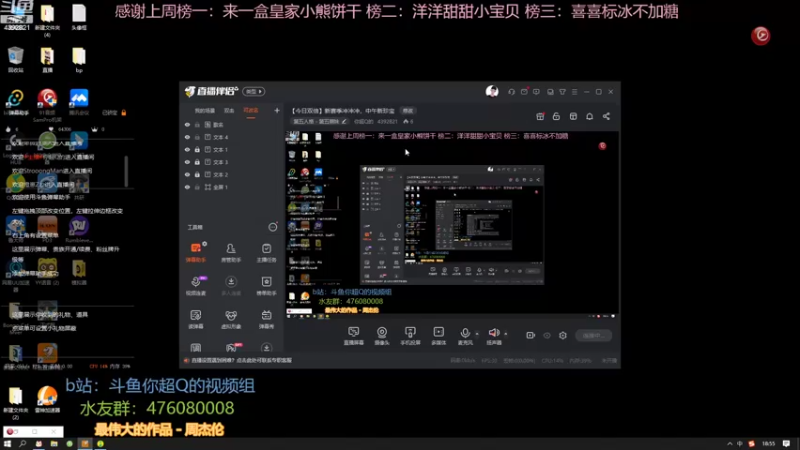Open stream settings gear icon
The width and height of the screenshot is (800, 450).
pyautogui.click(x=563, y=335)
